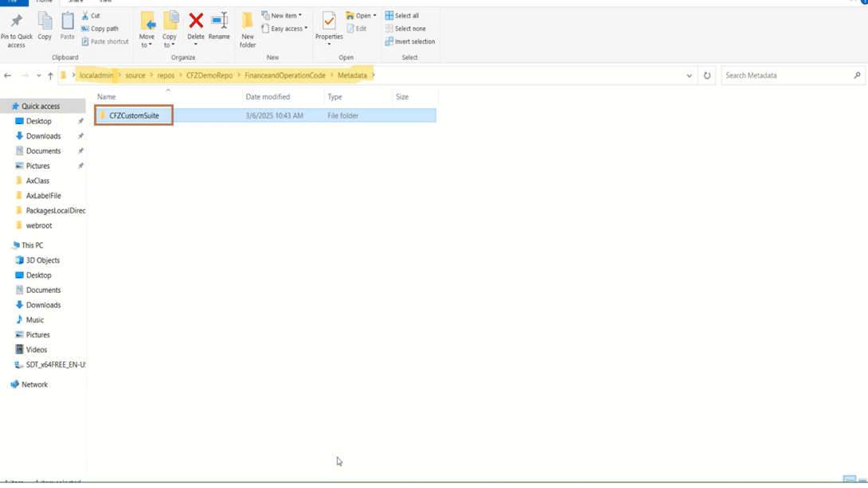868x488 pixels.
Task: Refresh the folder view with the refresh icon
Action: (x=707, y=75)
